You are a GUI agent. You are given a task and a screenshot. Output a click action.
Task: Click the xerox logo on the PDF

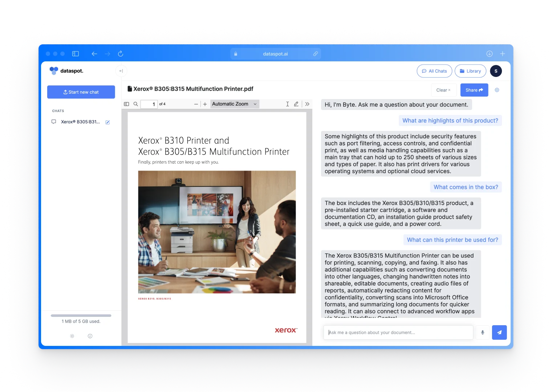click(286, 330)
